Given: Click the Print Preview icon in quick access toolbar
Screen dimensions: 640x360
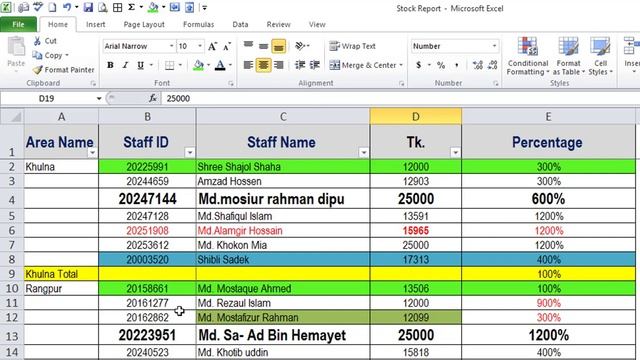Looking at the screenshot, I should tap(103, 7).
